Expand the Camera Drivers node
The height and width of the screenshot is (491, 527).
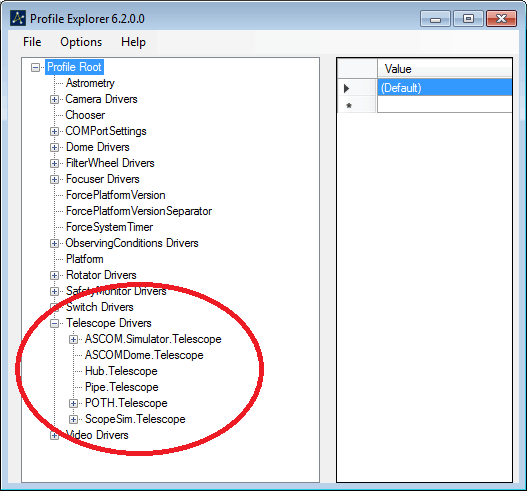(54, 99)
